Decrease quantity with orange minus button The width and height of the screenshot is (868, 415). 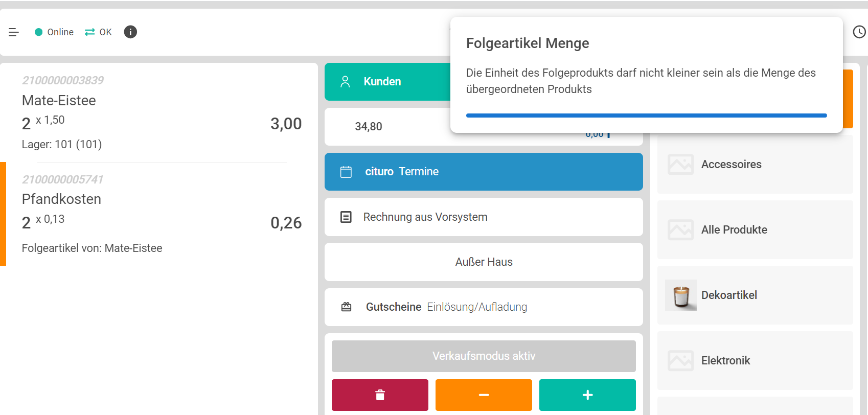pos(484,395)
